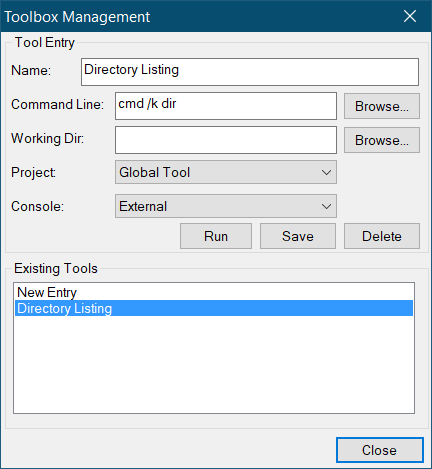432x469 pixels.
Task: Click the empty Working Dir field
Action: [226, 140]
